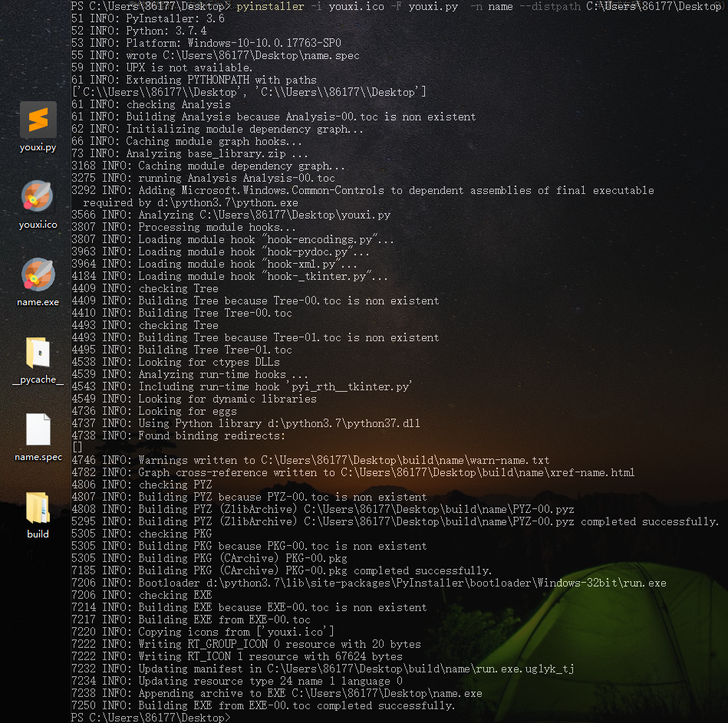This screenshot has height=723, width=728.
Task: Click the 'Extending PYTHONPATH with paths' line
Action: coord(193,80)
